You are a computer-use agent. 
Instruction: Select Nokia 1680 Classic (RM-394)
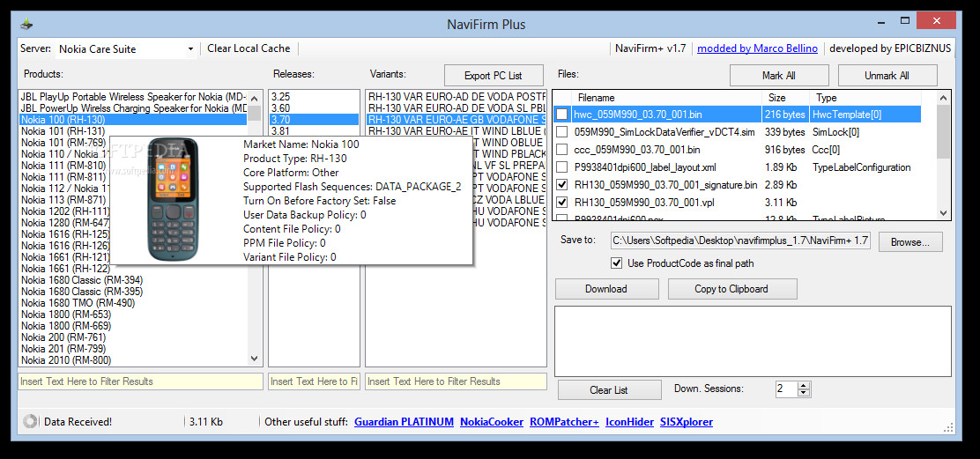click(133, 280)
